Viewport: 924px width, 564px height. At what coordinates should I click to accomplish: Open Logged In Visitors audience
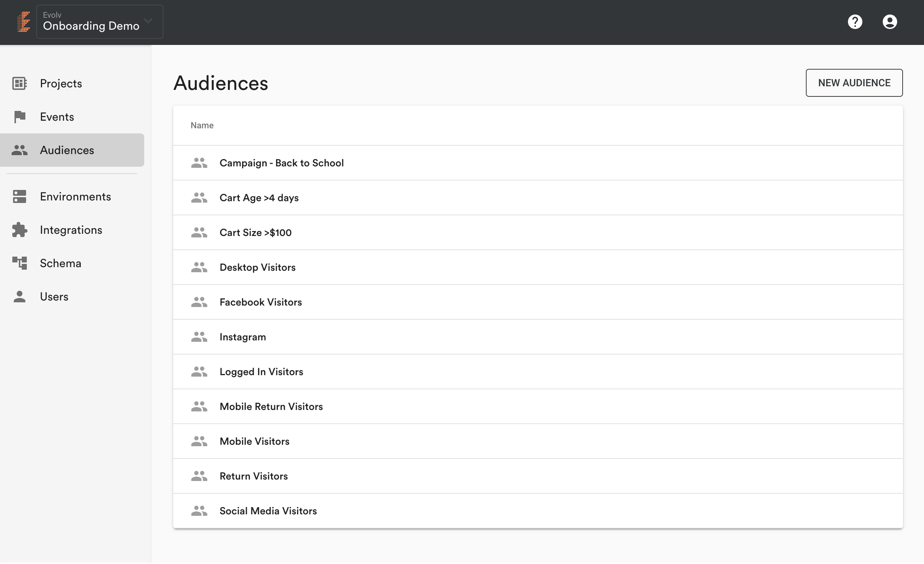pos(261,372)
